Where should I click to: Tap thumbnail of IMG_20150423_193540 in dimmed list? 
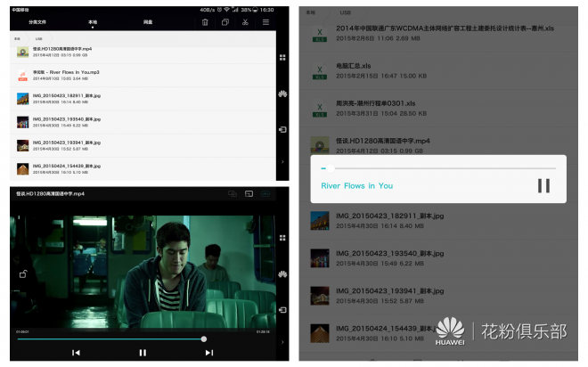coord(320,258)
